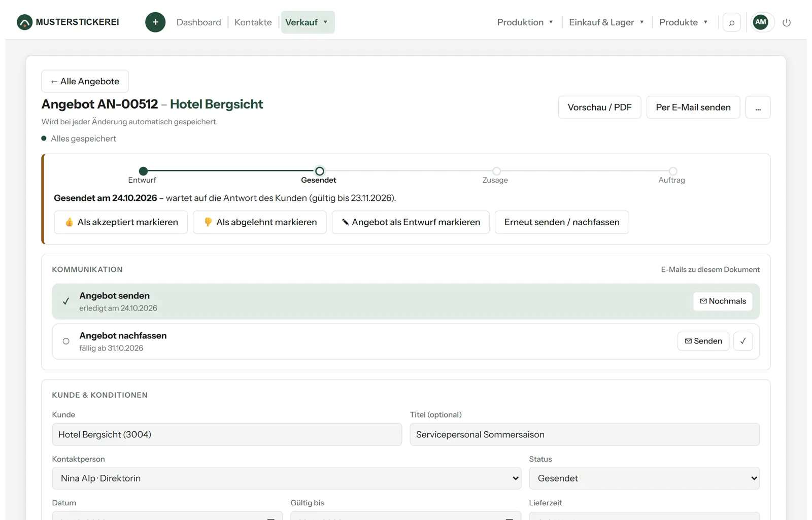Image resolution: width=812 pixels, height=520 pixels.
Task: Click the Kunde field Hotel Bergsicht (3004)
Action: pos(227,434)
